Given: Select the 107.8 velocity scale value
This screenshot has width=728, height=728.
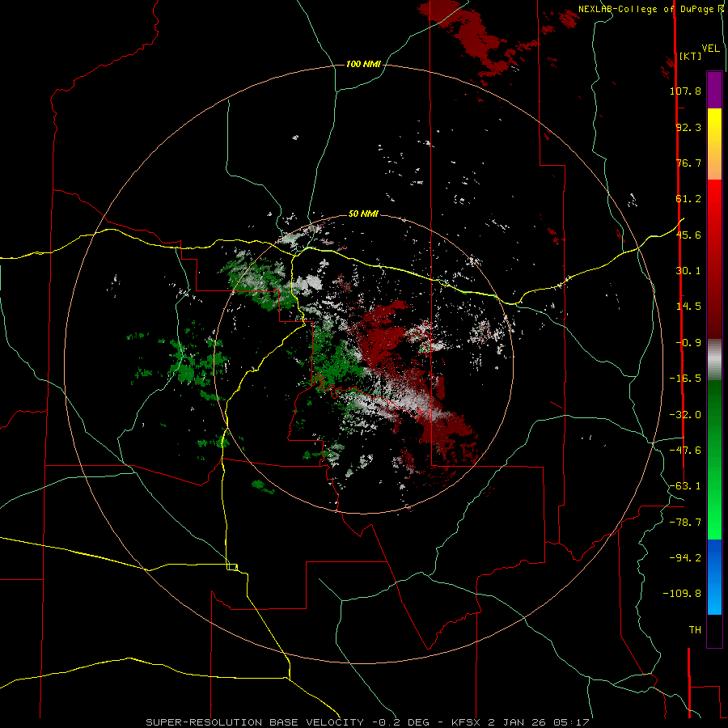Looking at the screenshot, I should coord(685,91).
